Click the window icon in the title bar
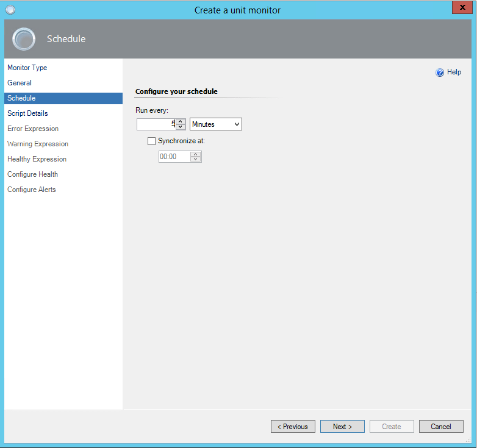The width and height of the screenshot is (477, 448). (x=10, y=10)
